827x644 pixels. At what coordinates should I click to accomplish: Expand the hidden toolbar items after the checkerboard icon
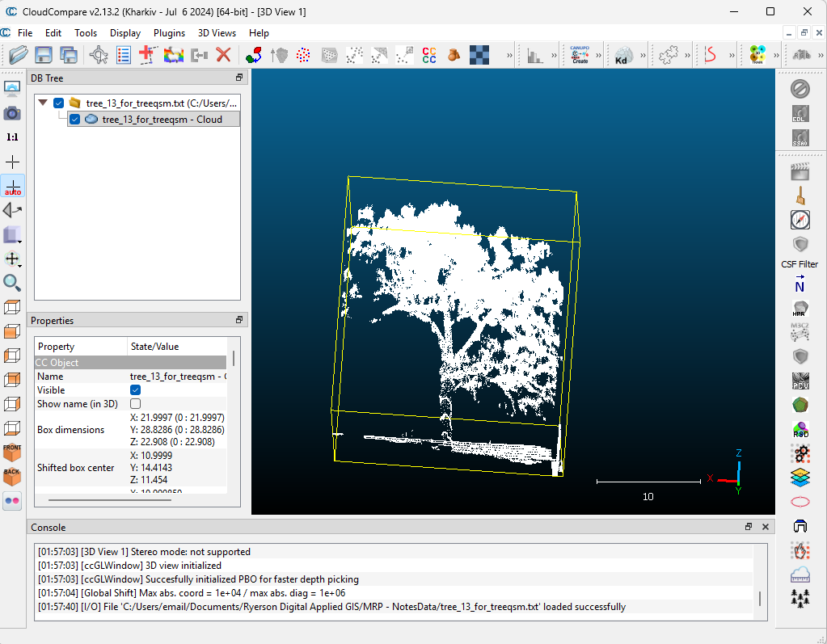tap(510, 55)
